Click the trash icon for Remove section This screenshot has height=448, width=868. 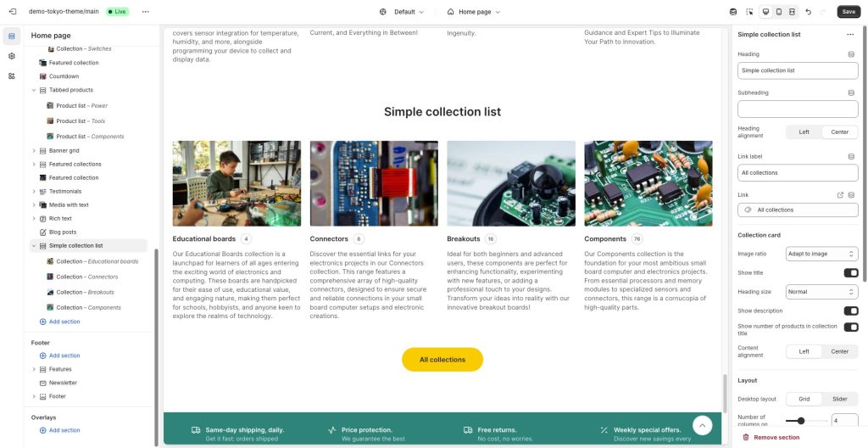click(x=746, y=438)
